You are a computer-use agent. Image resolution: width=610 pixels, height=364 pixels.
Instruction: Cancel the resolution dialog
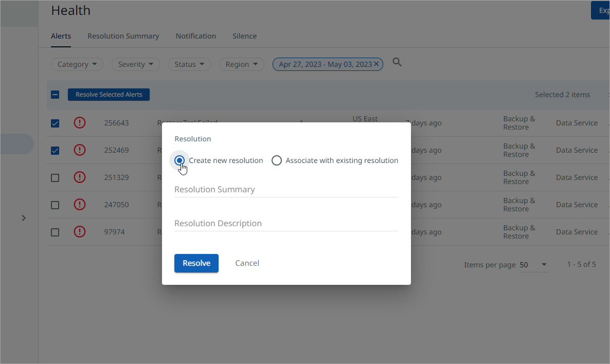coord(247,263)
